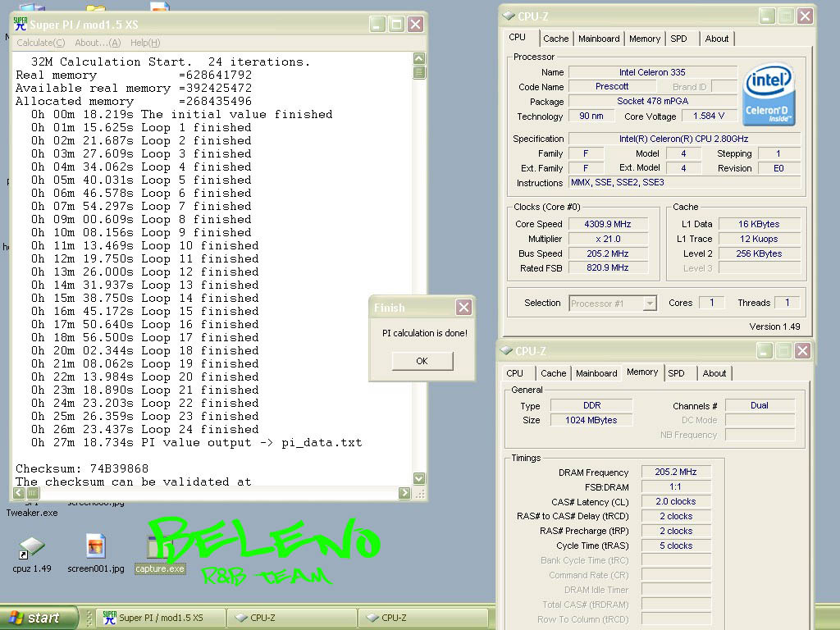Click the Core Speed value 4309.9 MHz
840x630 pixels.
608,224
